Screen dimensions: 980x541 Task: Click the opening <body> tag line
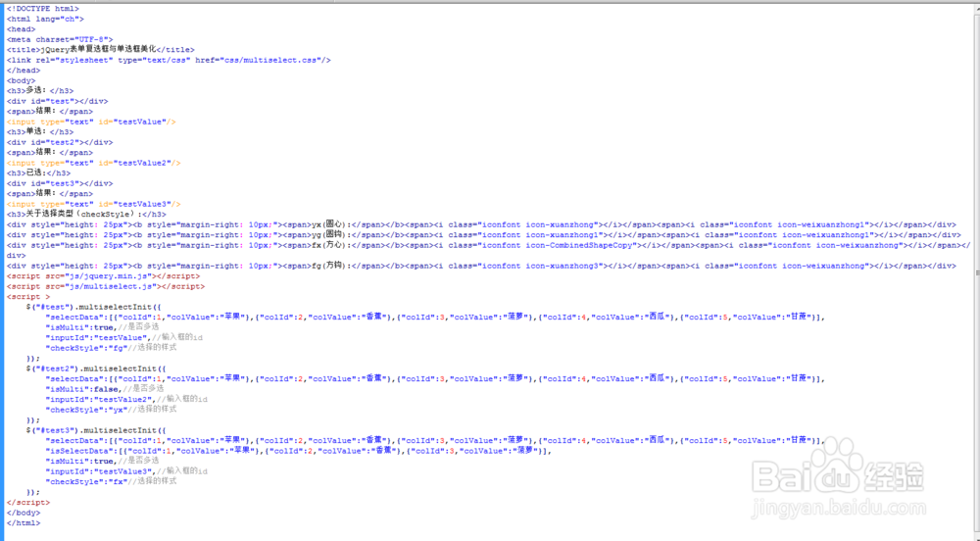point(22,80)
